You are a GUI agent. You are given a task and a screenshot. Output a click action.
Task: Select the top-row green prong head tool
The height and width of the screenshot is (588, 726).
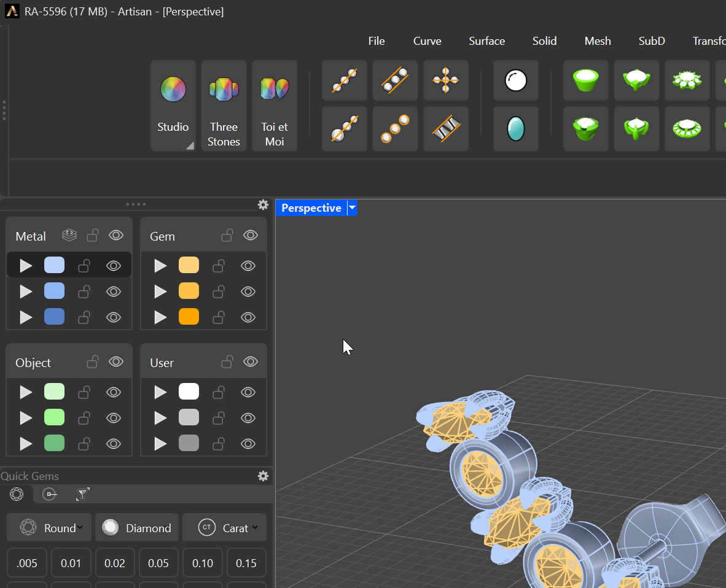coord(637,80)
